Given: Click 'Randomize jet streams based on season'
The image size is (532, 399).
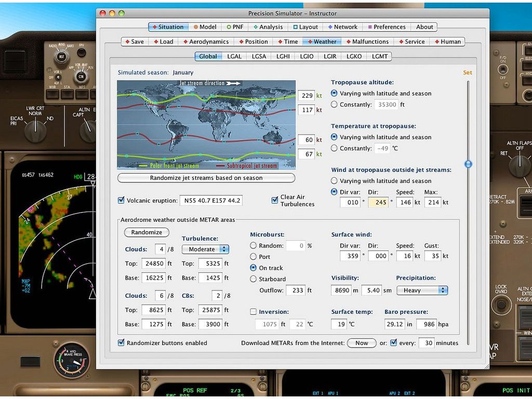Looking at the screenshot, I should pyautogui.click(x=206, y=178).
